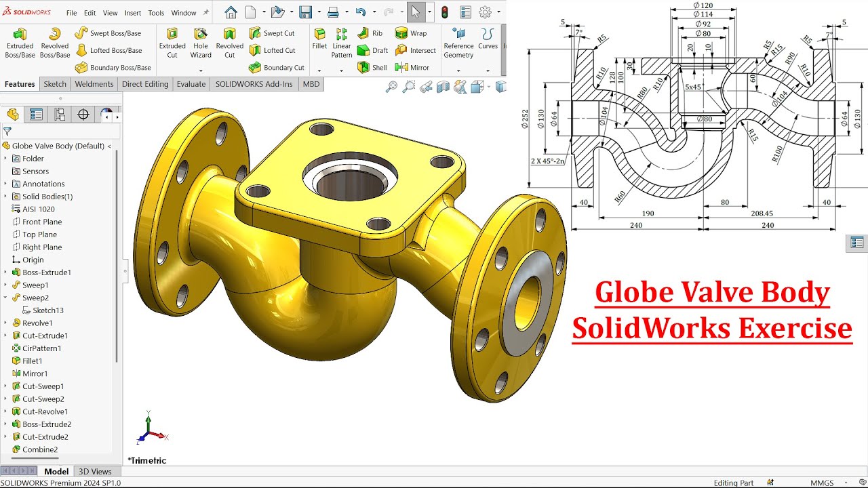
Task: Open the Fillet dropdown arrow
Action: pyautogui.click(x=319, y=70)
